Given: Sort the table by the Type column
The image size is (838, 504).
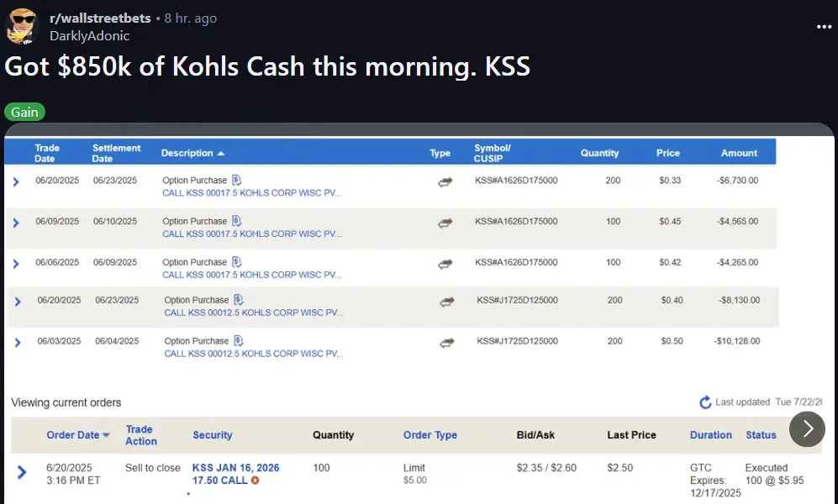Looking at the screenshot, I should coord(440,153).
